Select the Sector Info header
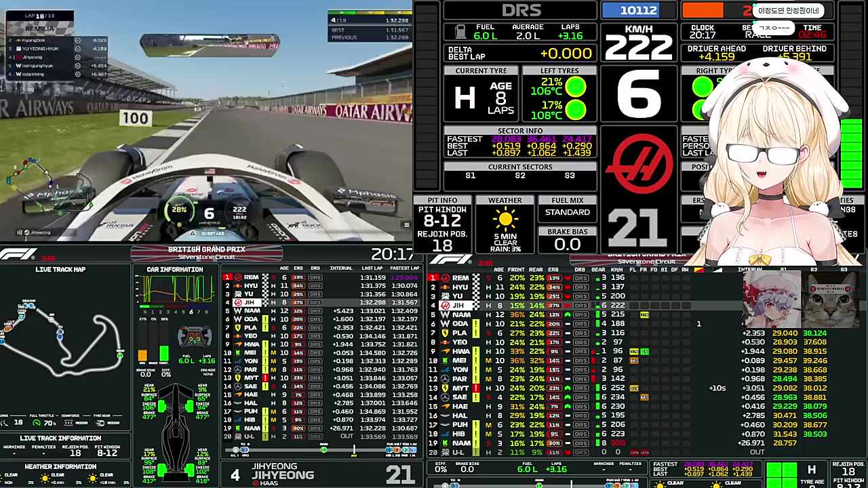 click(520, 131)
